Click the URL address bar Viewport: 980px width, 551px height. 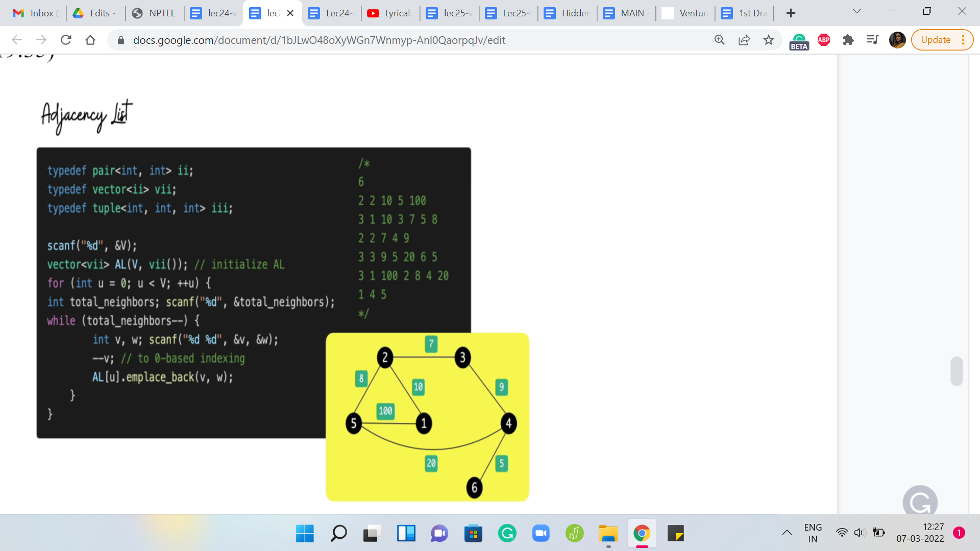[319, 40]
